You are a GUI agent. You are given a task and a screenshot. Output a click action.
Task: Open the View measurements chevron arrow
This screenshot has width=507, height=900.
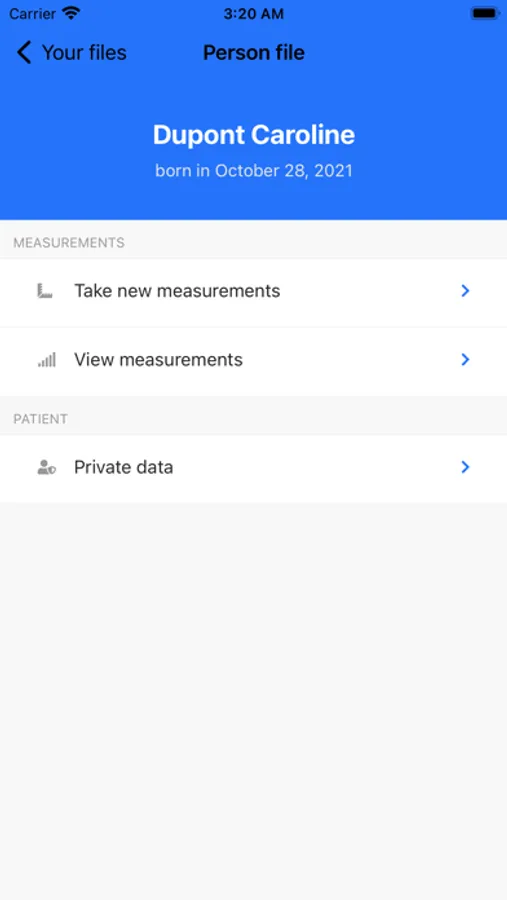[x=465, y=360]
